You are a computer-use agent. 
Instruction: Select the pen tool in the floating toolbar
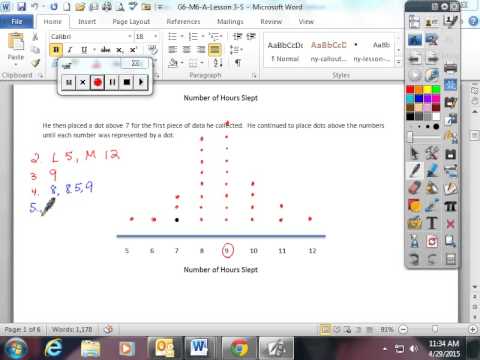(x=415, y=171)
